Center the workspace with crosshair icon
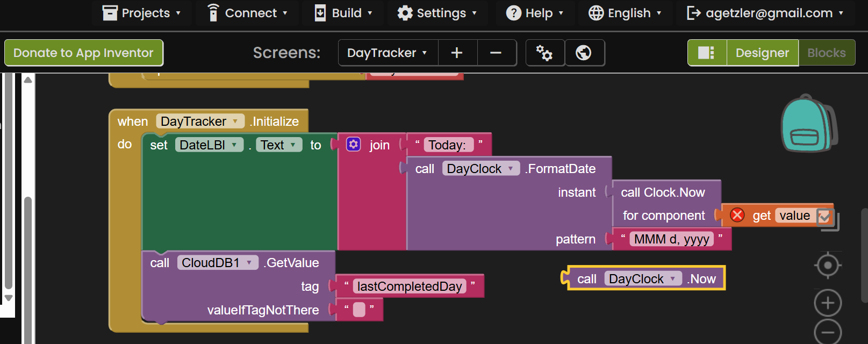This screenshot has width=868, height=344. pyautogui.click(x=828, y=266)
